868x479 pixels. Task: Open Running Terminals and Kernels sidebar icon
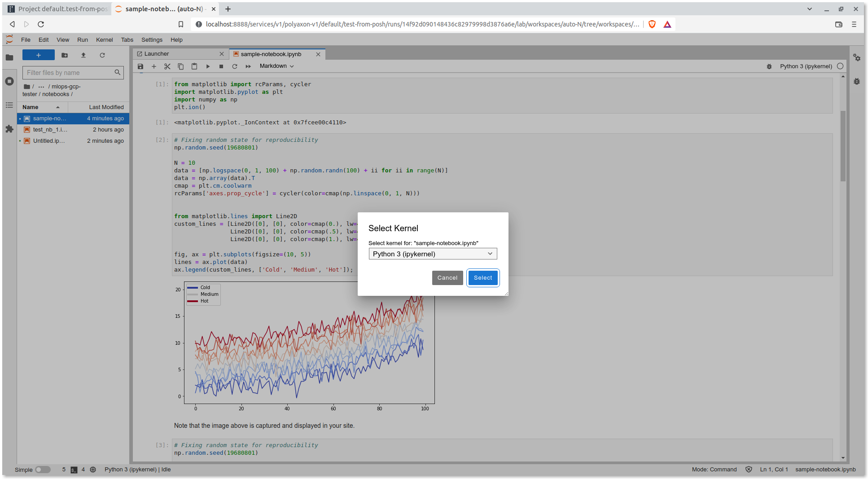[x=9, y=81]
